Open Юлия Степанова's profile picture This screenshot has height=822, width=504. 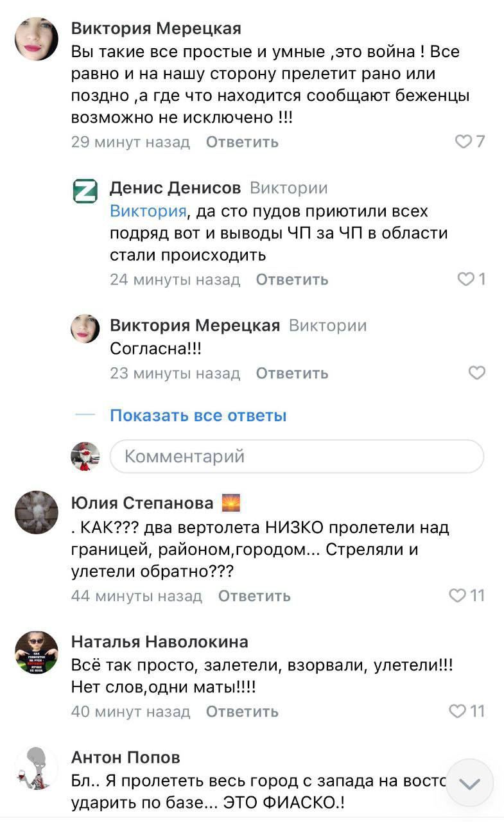[x=37, y=514]
